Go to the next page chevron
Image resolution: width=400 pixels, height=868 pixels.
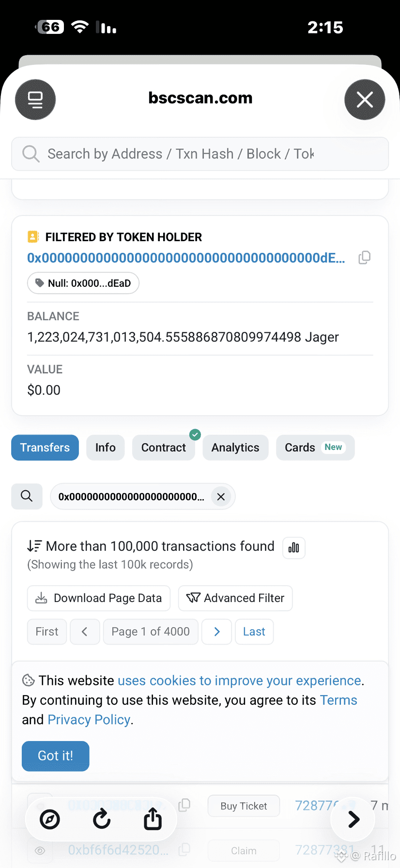click(217, 632)
